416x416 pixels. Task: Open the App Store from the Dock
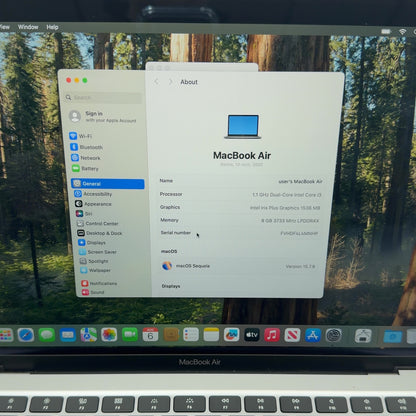[x=313, y=335]
